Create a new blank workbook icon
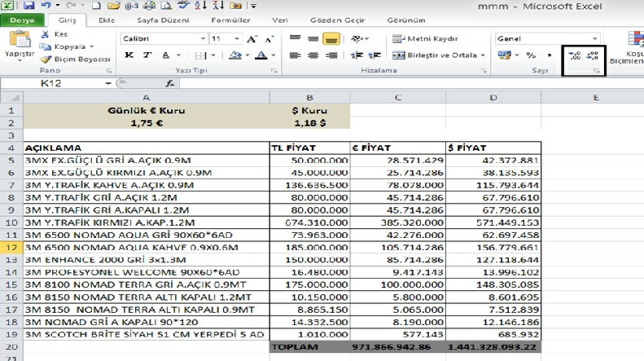This screenshot has width=644, height=361. 96,6
